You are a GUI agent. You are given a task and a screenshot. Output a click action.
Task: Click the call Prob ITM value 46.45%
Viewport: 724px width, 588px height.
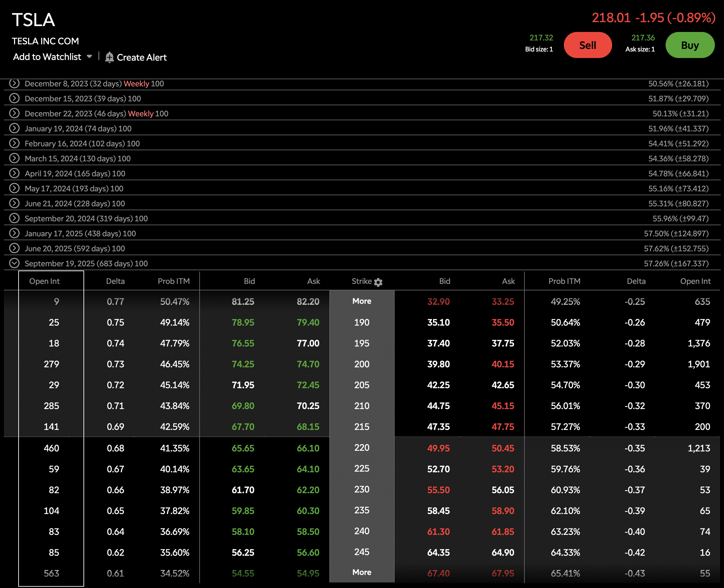(174, 364)
